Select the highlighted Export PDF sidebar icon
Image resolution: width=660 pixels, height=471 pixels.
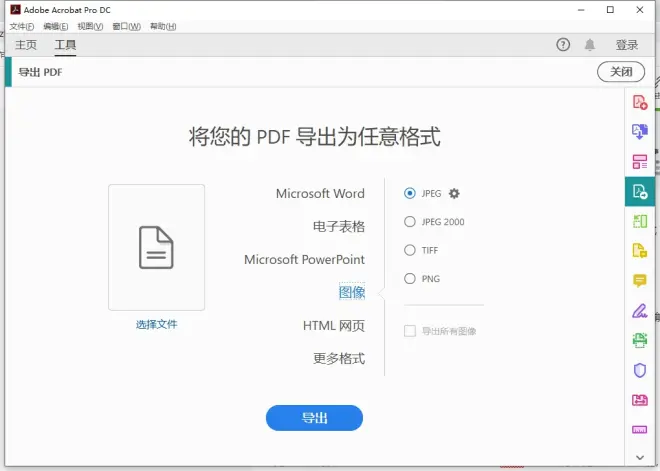point(640,192)
